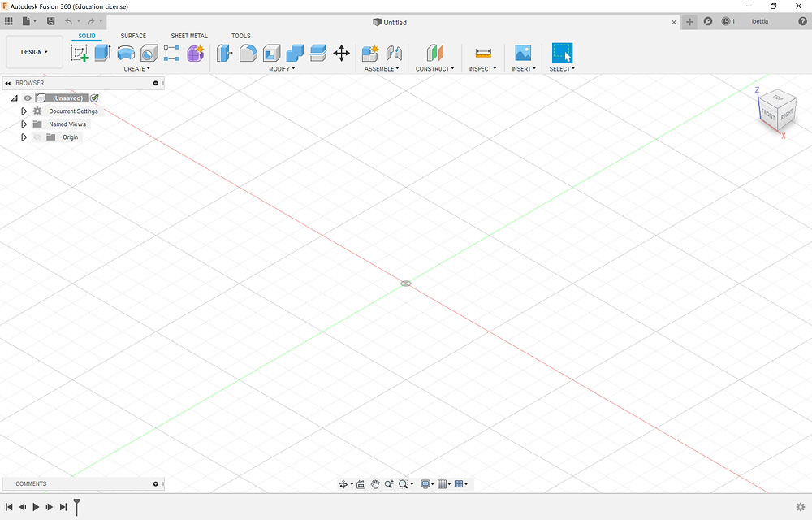Image resolution: width=812 pixels, height=520 pixels.
Task: Select the Fillet tool
Action: point(248,53)
